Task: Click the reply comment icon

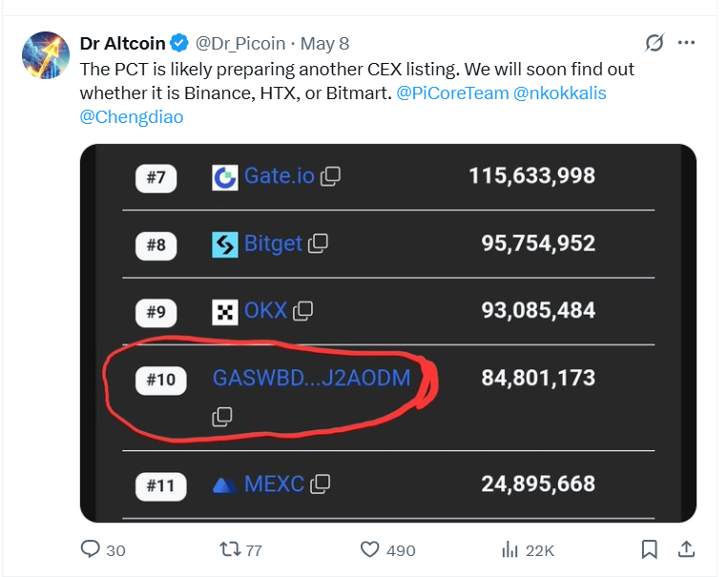Action: [92, 549]
